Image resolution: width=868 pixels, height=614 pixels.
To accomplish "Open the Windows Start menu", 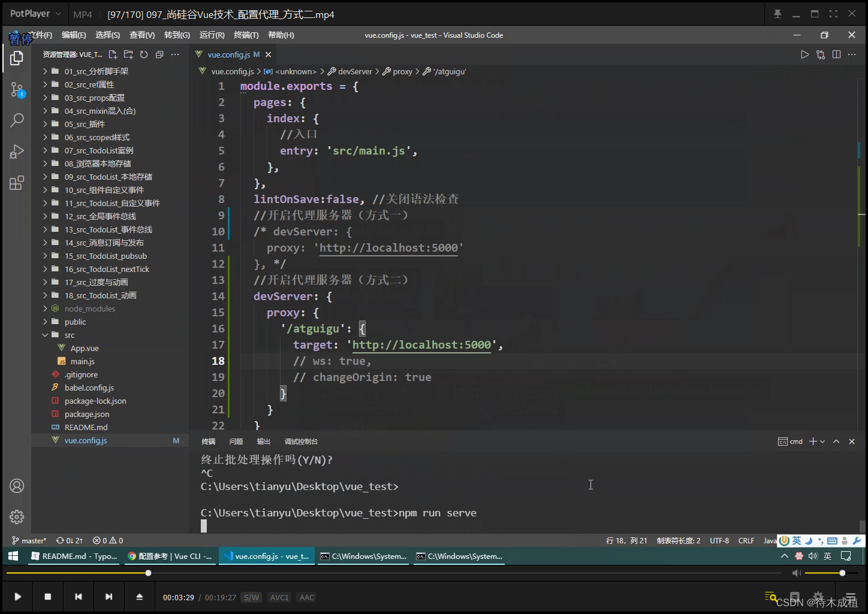I will (13, 556).
